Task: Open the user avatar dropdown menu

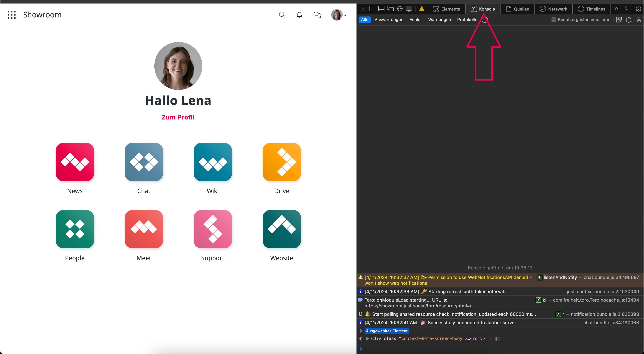Action: tap(339, 15)
